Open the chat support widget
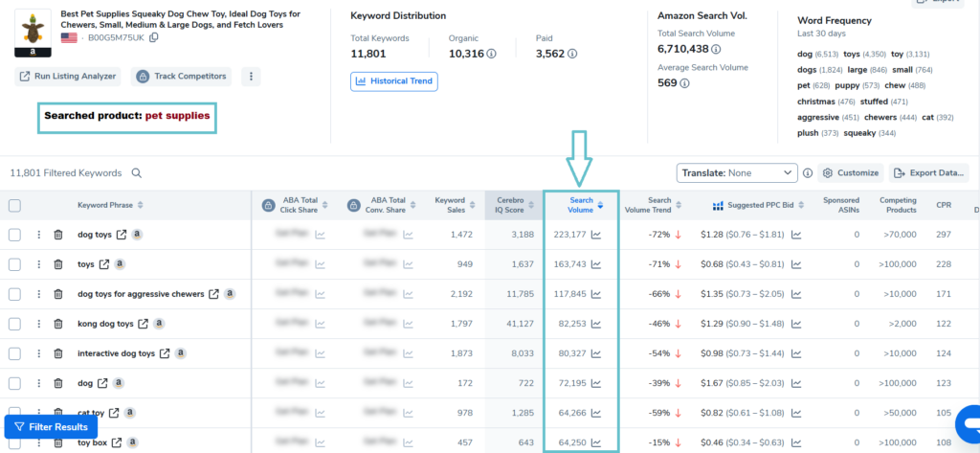Viewport: 980px width, 453px height. (970, 424)
